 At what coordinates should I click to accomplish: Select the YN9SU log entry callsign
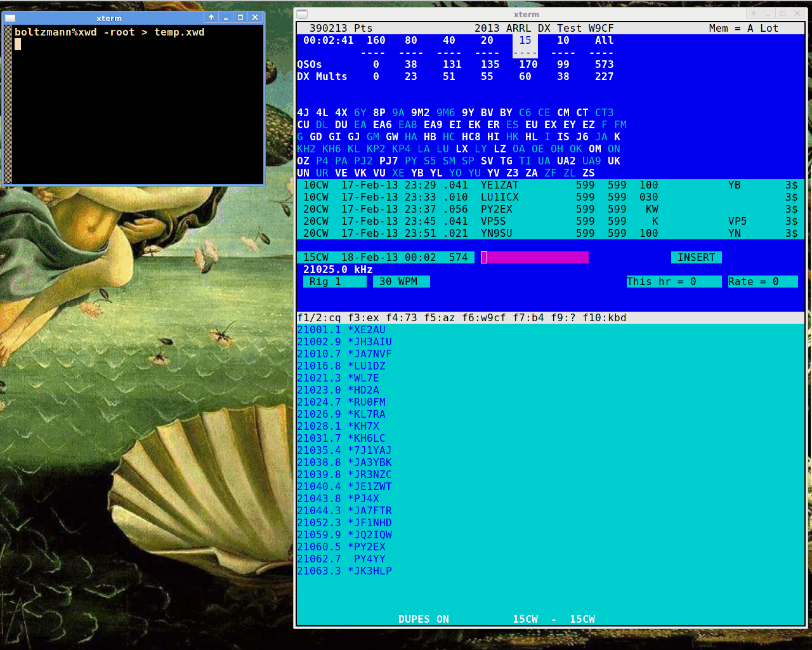pyautogui.click(x=497, y=234)
